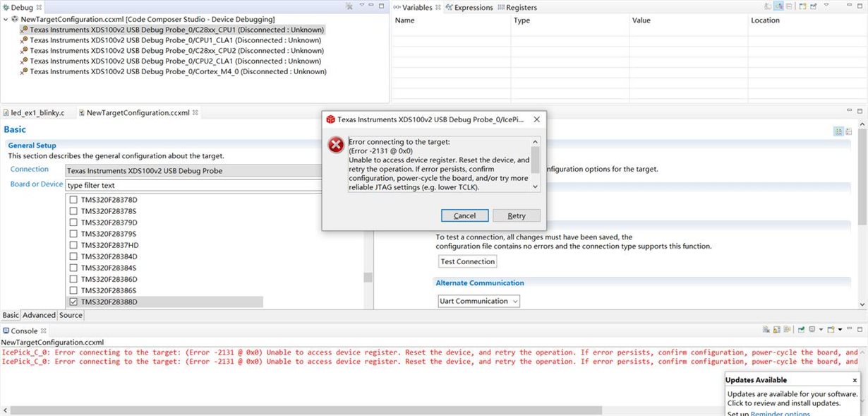Switch to the Advanced configuration tab
The height and width of the screenshot is (416, 868).
point(39,315)
